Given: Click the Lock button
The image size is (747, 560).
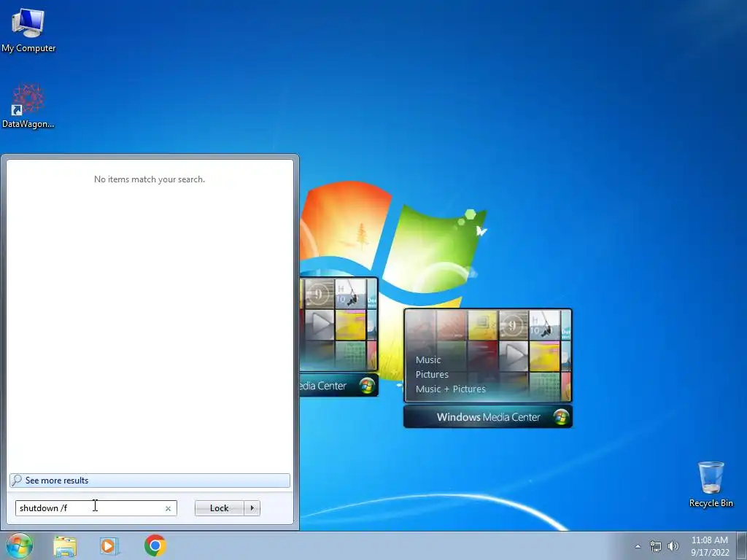Looking at the screenshot, I should click(219, 508).
